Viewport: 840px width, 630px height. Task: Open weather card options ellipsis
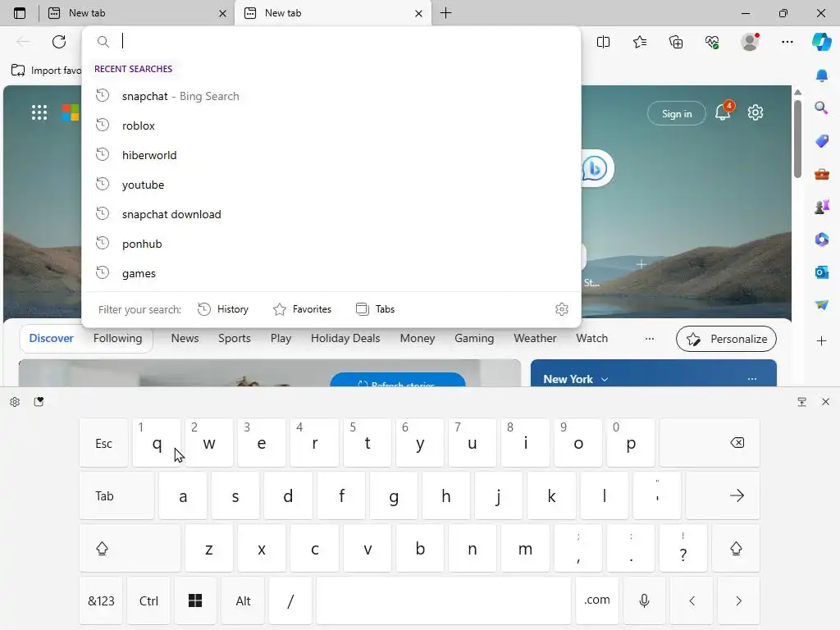coord(752,379)
